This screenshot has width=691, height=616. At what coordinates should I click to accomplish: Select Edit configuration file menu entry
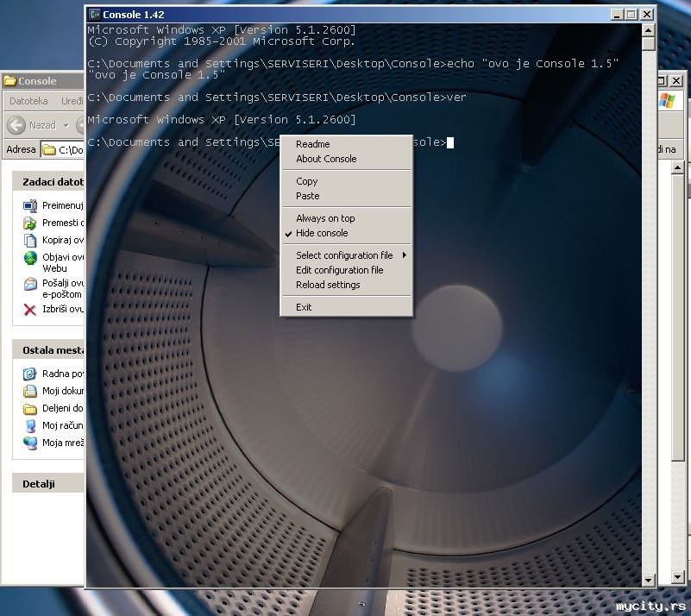pyautogui.click(x=339, y=270)
